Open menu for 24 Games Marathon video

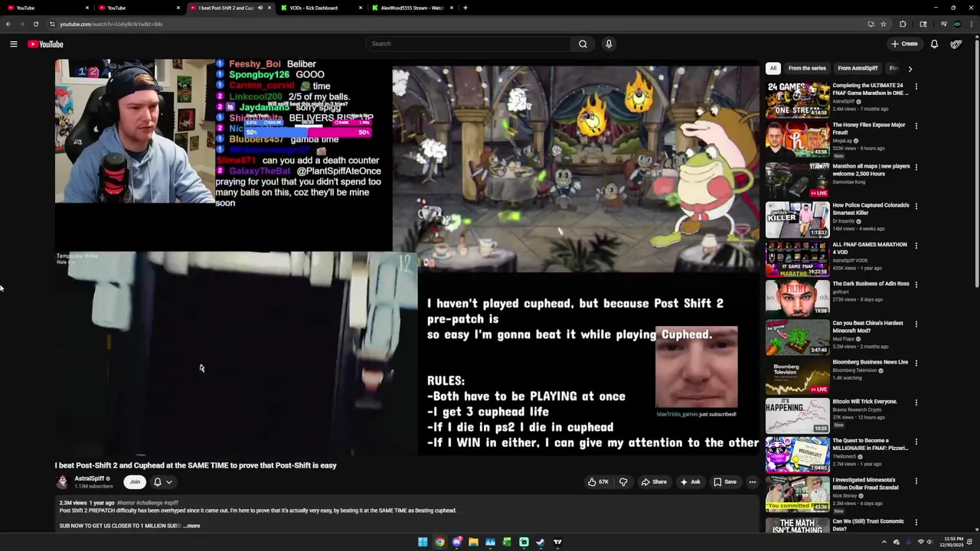(916, 86)
